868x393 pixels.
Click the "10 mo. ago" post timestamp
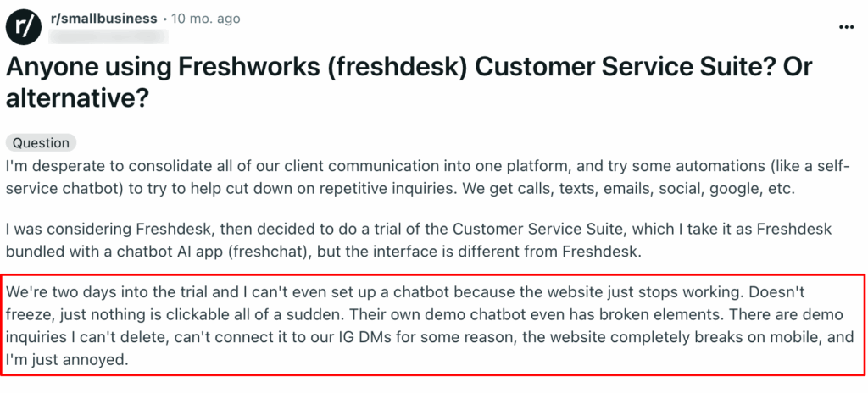208,19
